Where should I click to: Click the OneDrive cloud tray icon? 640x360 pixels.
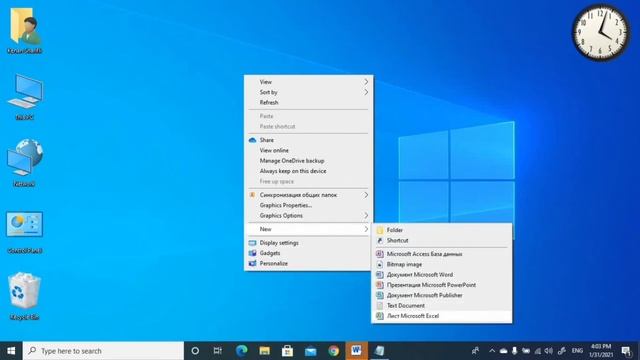click(503, 351)
